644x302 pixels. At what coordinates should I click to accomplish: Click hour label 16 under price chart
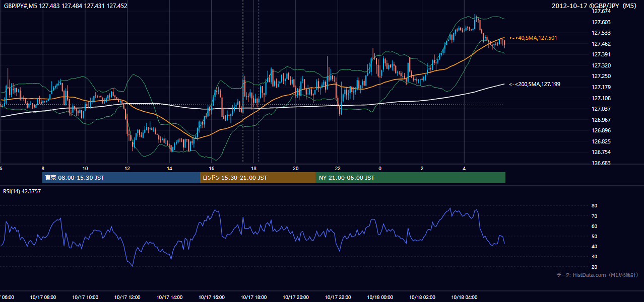(212, 169)
